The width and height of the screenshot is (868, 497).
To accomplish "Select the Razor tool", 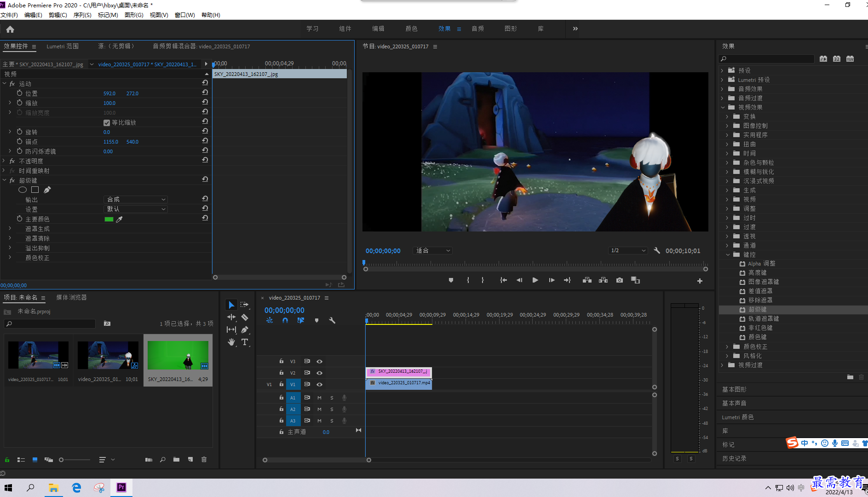I will 245,317.
